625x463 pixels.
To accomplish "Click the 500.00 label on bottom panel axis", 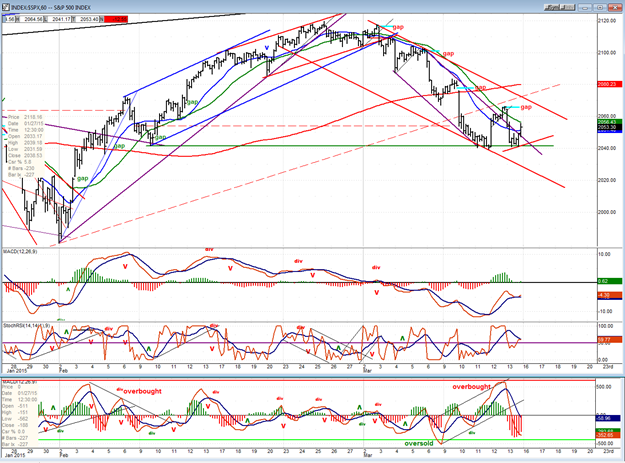I will coord(604,387).
